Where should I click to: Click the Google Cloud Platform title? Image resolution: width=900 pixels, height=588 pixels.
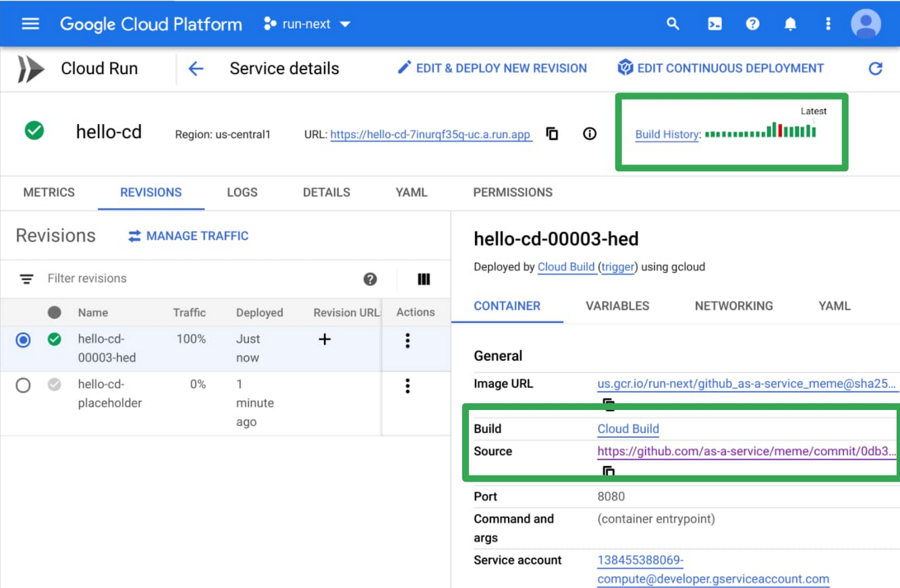point(151,24)
